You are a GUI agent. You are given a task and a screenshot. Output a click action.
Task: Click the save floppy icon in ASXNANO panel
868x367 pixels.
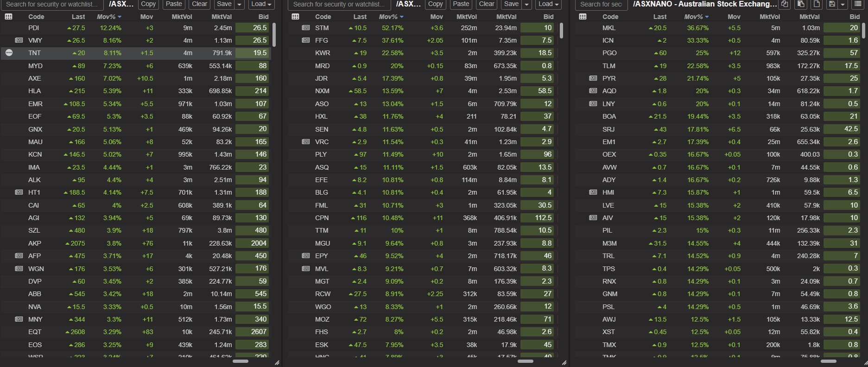pyautogui.click(x=832, y=4)
